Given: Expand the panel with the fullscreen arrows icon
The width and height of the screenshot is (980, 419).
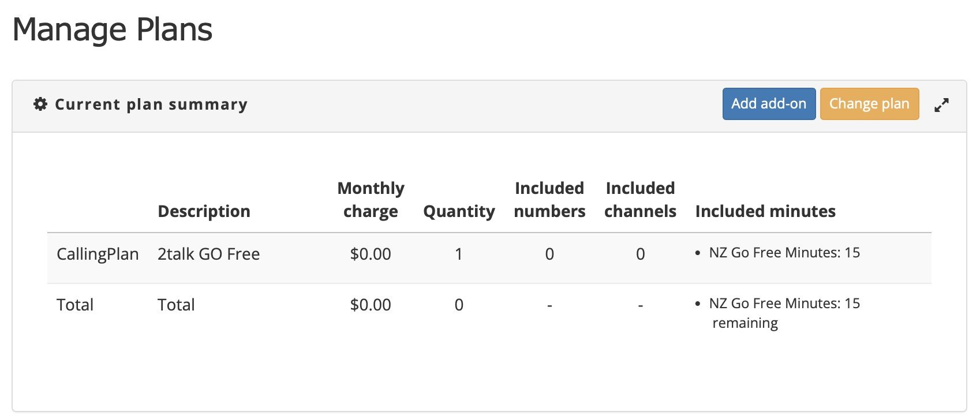Looking at the screenshot, I should coord(941,105).
